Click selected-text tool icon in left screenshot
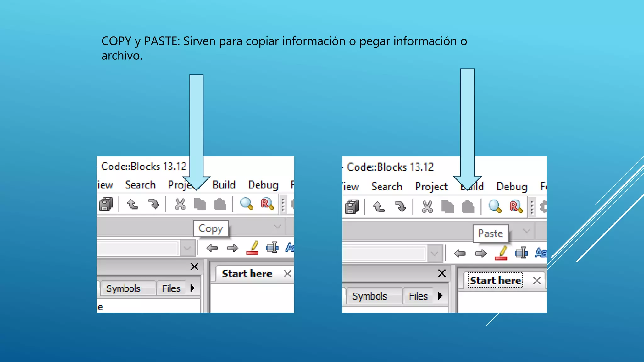Screen dimensions: 644x362 (272, 248)
